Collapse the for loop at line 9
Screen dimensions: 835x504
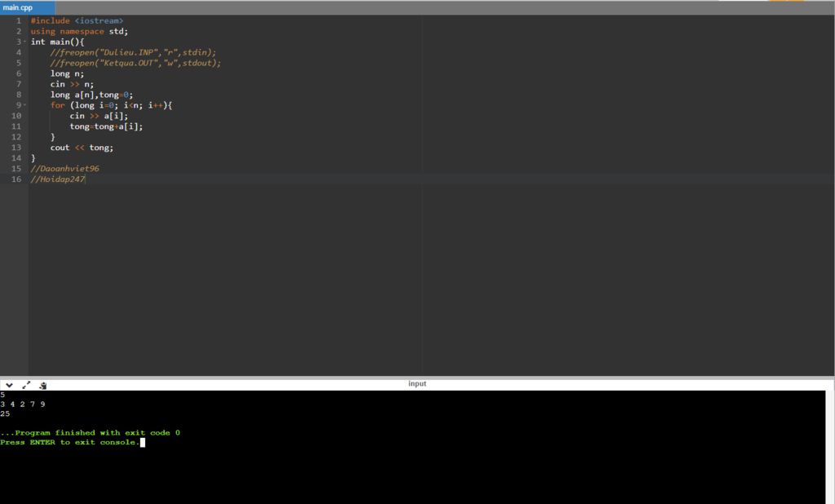click(24, 105)
